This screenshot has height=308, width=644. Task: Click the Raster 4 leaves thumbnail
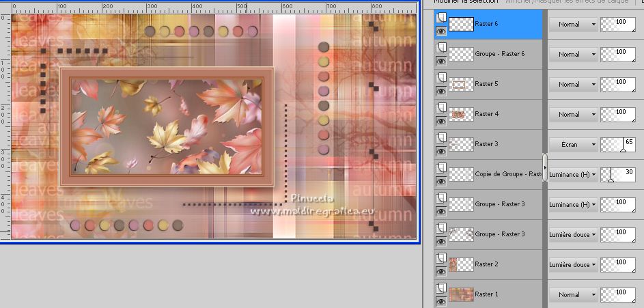click(461, 114)
